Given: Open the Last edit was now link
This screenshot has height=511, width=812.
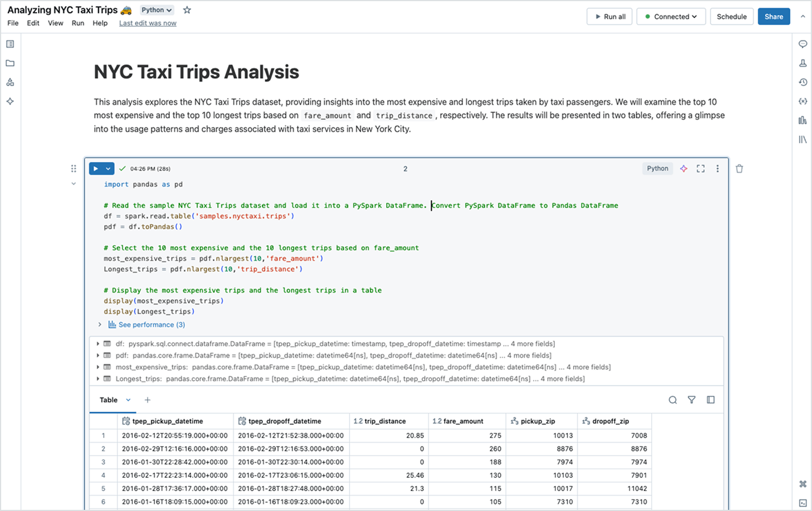Looking at the screenshot, I should click(x=148, y=23).
